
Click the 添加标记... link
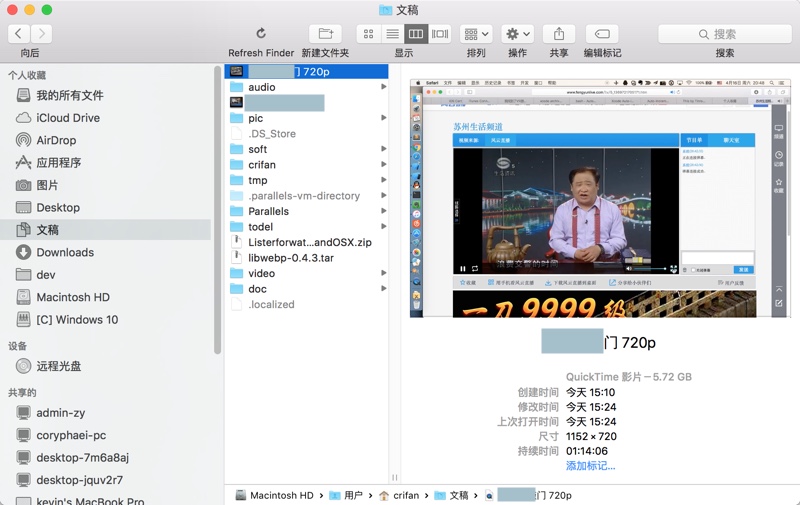590,466
